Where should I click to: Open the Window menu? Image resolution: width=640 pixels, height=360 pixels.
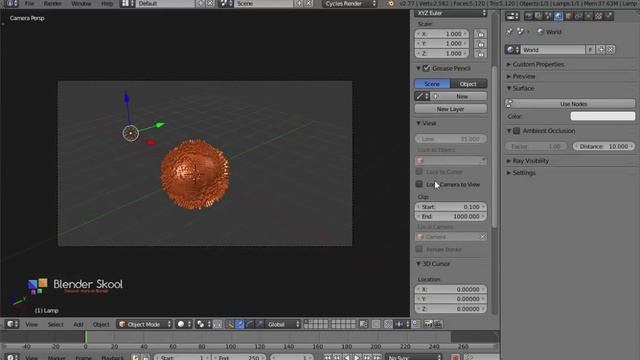click(x=81, y=4)
